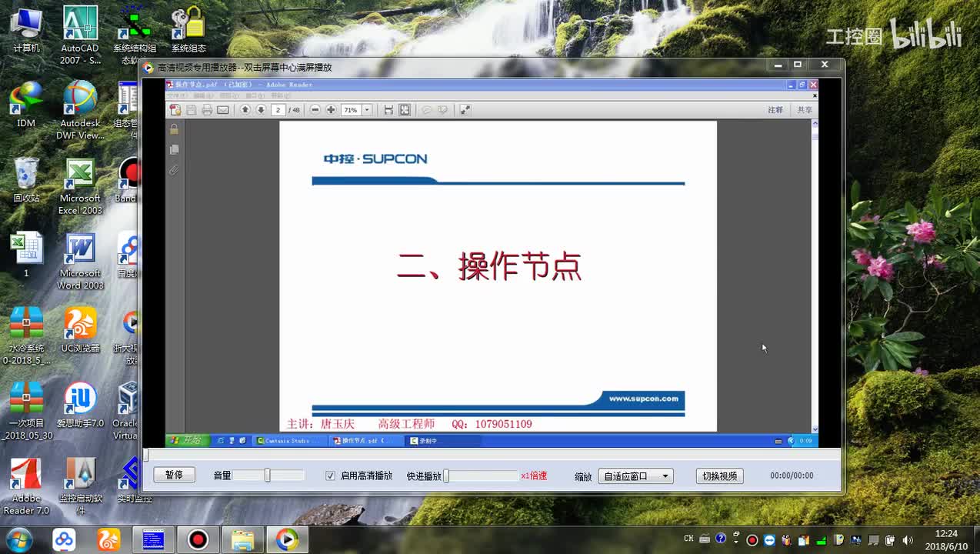Screen dimensions: 980x554
Task: Open file explorer folder in taskbar
Action: [x=242, y=539]
